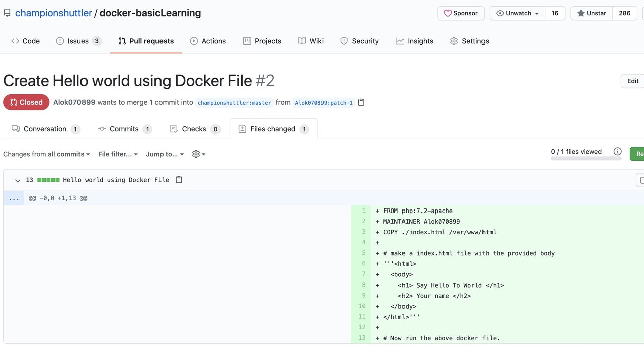Click the 0 / 1 files viewed text
The height and width of the screenshot is (350, 644).
(577, 151)
